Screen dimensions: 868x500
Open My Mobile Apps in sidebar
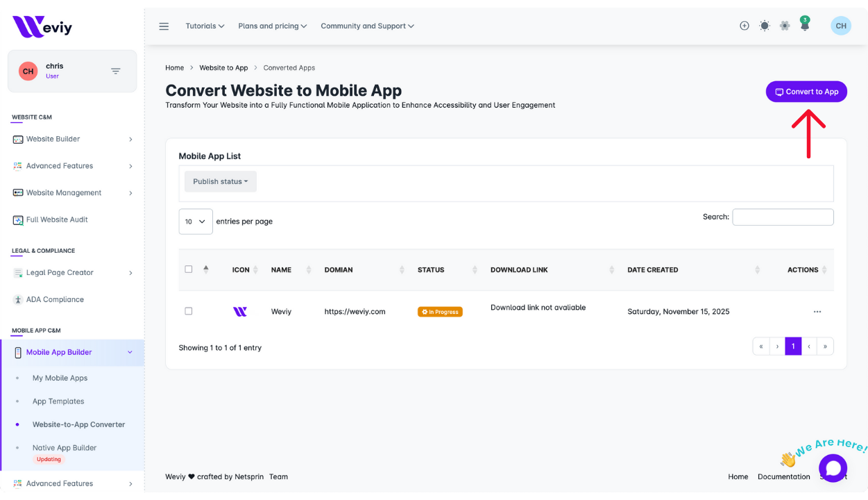pyautogui.click(x=60, y=378)
